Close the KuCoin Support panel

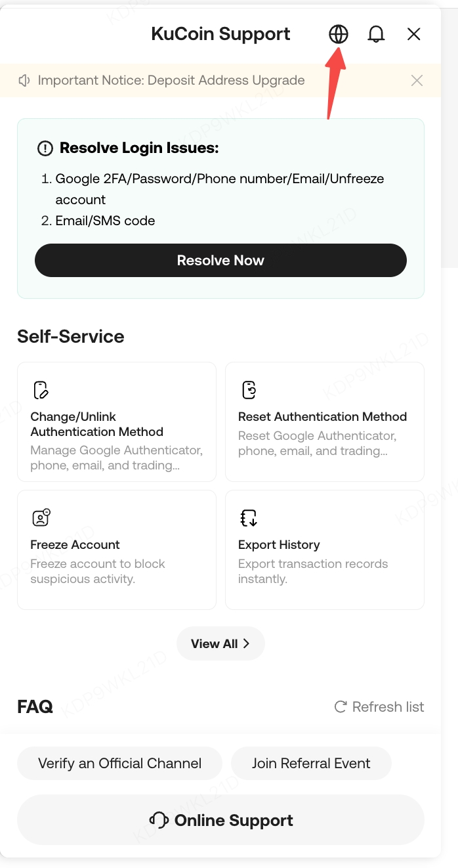(x=413, y=34)
